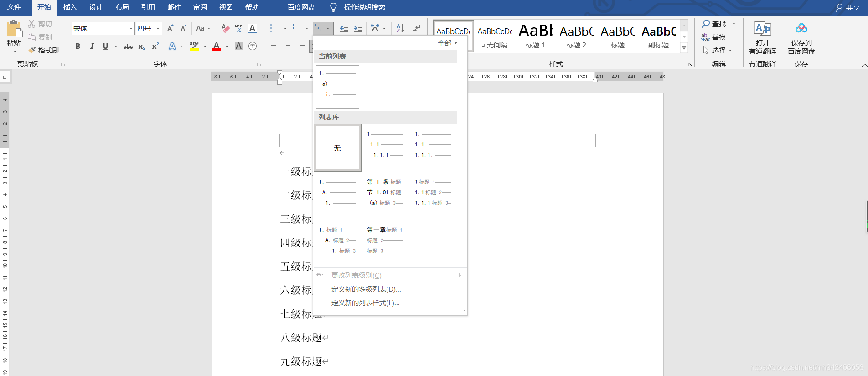Click the Sort A-Z icon
This screenshot has width=868, height=376.
pos(400,28)
